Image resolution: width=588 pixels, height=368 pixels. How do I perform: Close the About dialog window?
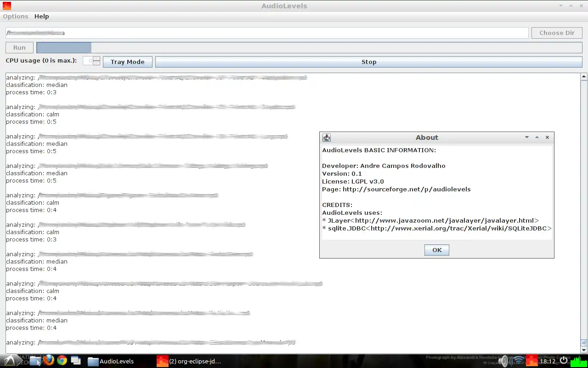pyautogui.click(x=547, y=137)
